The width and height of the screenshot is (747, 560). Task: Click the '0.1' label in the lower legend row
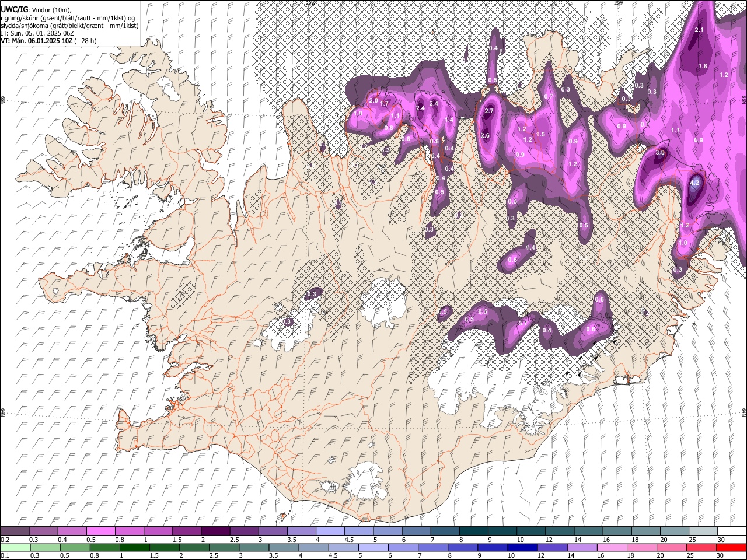pyautogui.click(x=4, y=556)
